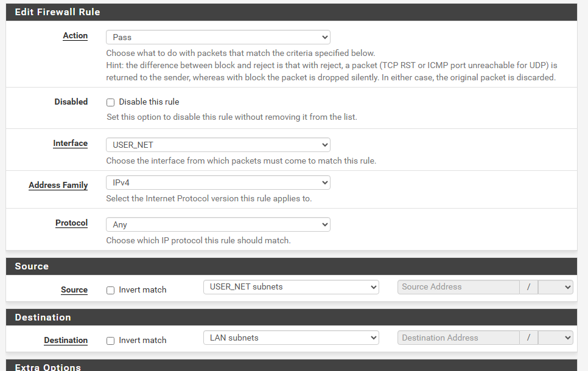Click the underlined Address Family label

58,185
